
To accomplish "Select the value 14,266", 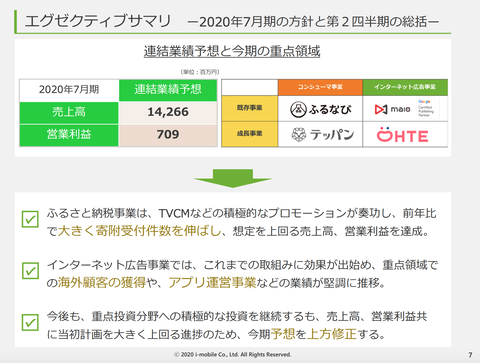I will tap(168, 112).
